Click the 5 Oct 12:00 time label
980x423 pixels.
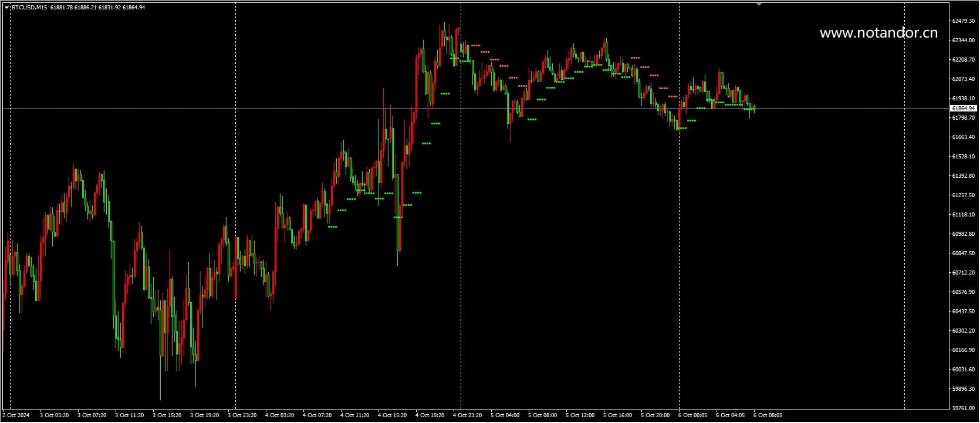point(580,415)
